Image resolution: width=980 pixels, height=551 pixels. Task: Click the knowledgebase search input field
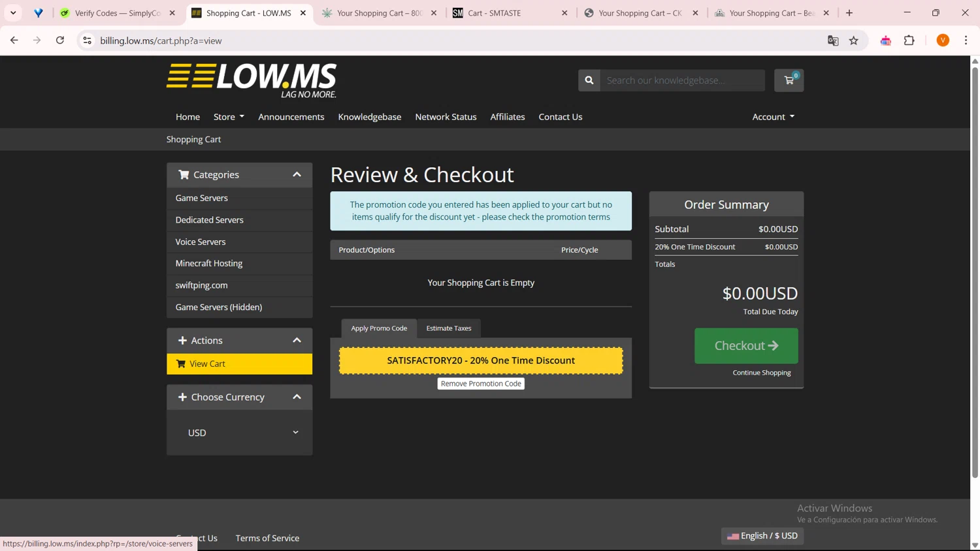point(682,80)
